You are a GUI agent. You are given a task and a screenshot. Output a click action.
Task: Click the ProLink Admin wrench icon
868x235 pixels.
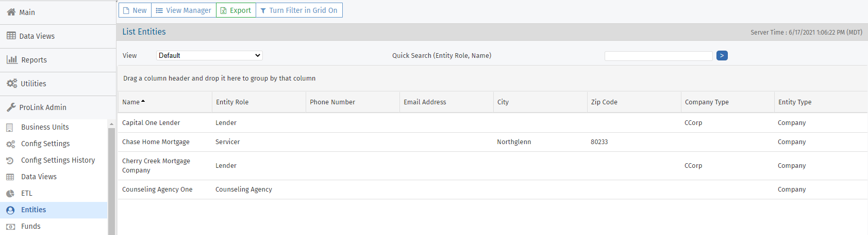11,107
